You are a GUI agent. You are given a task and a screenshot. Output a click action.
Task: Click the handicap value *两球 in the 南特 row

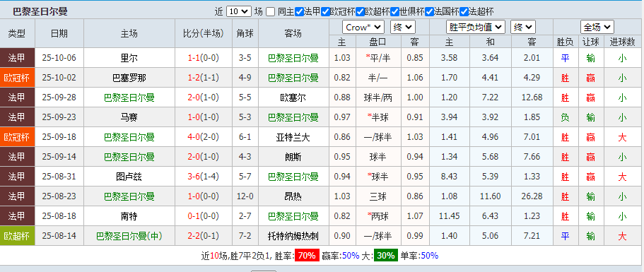(378, 216)
